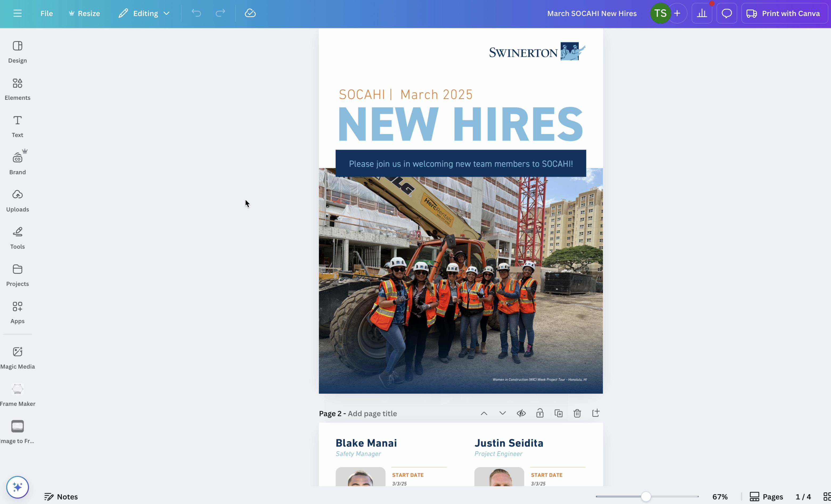Open the File menu
Screen dimensions: 831x504
click(x=47, y=14)
